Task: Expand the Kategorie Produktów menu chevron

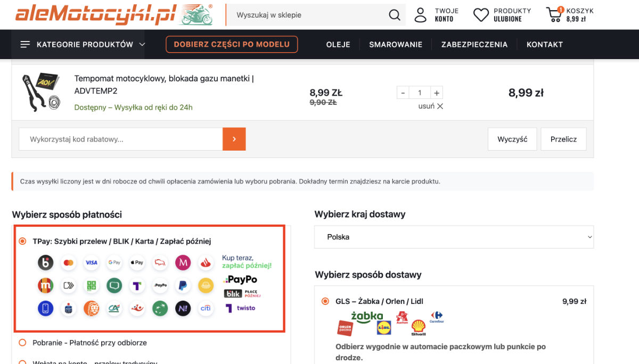Action: coord(142,45)
